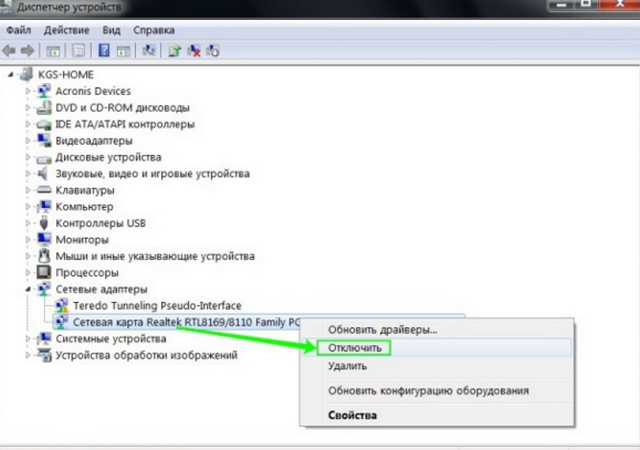Click the Scan for hardware changes toolbar icon

click(x=149, y=50)
